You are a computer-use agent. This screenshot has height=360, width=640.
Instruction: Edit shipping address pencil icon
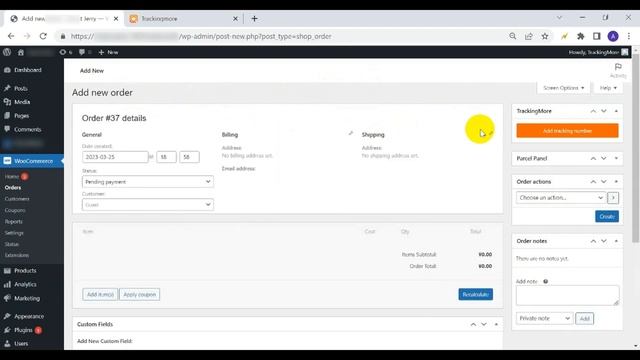click(491, 133)
